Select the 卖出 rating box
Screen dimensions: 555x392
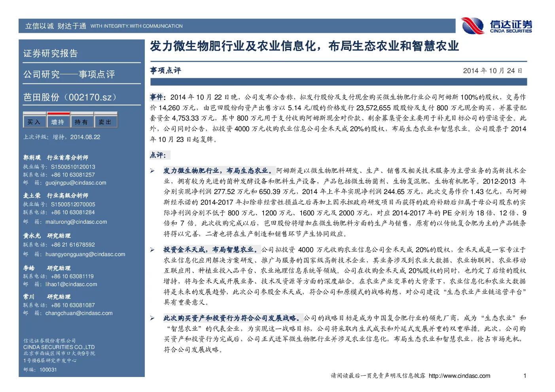(x=106, y=122)
